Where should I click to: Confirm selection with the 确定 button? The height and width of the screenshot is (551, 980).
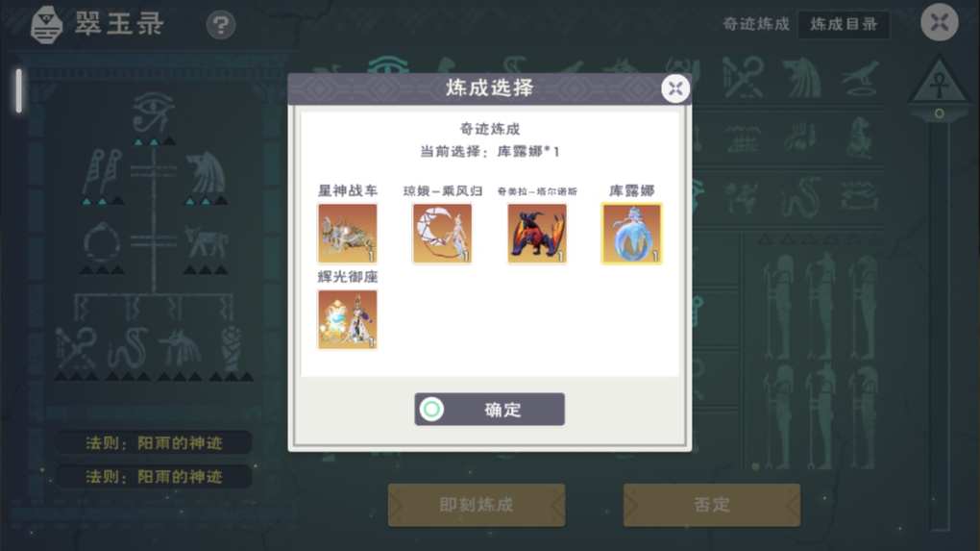coord(489,410)
